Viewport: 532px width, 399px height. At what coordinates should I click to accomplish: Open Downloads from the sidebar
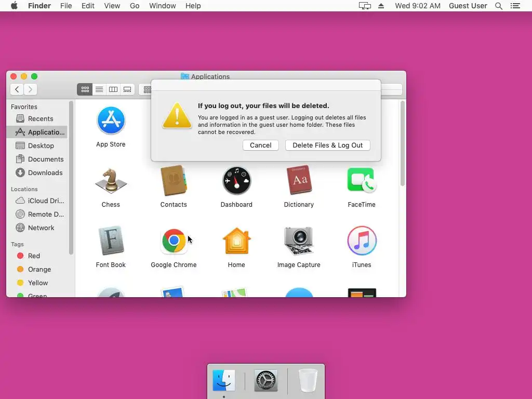(37, 172)
